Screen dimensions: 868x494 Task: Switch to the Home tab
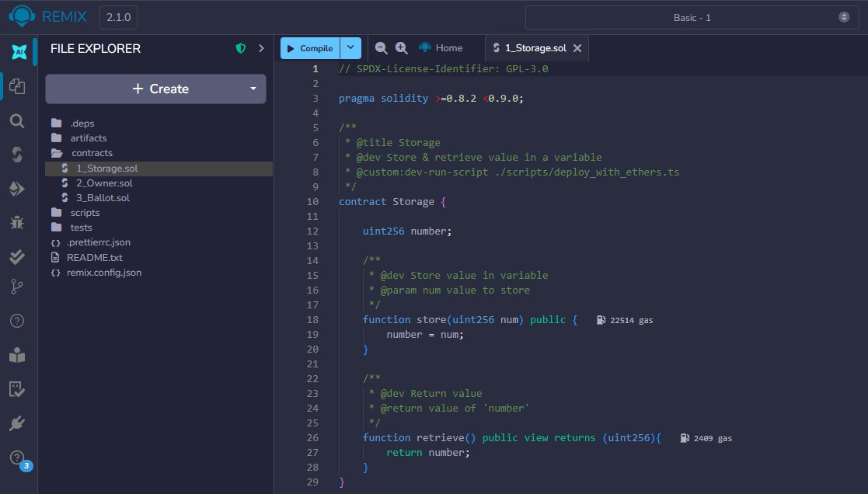coord(441,48)
